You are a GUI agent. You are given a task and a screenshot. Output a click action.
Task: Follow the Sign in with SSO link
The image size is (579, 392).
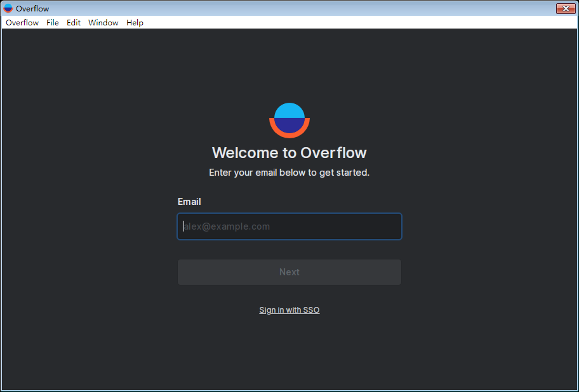pyautogui.click(x=289, y=310)
